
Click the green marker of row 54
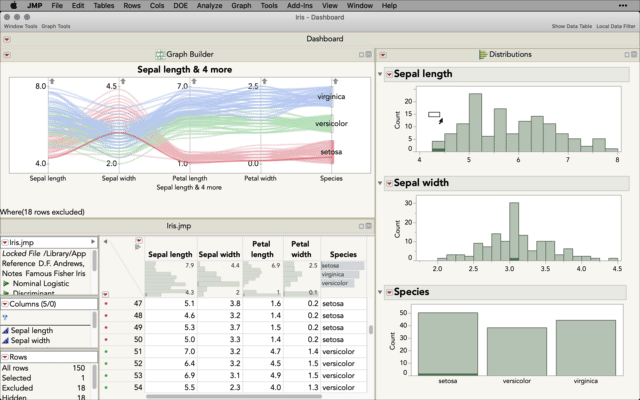106,387
